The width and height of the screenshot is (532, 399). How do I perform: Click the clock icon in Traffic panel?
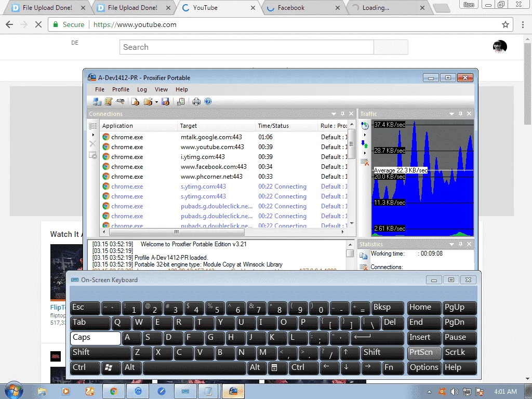click(365, 126)
